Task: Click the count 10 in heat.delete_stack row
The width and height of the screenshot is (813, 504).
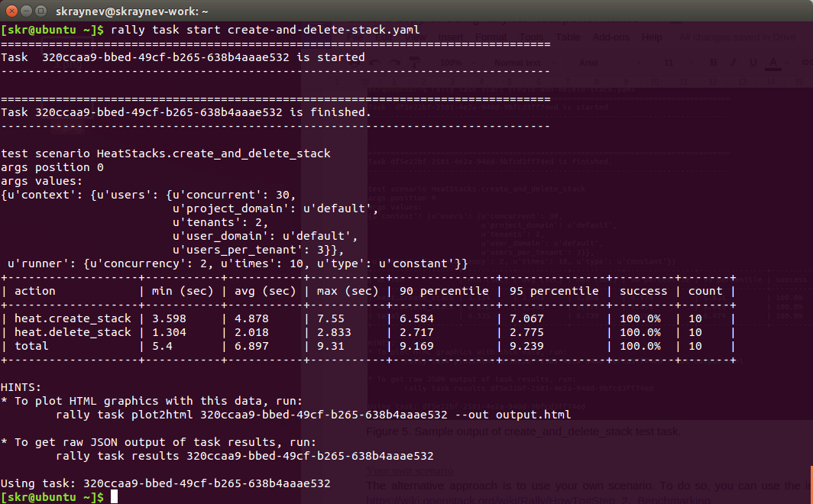Action: click(x=695, y=332)
